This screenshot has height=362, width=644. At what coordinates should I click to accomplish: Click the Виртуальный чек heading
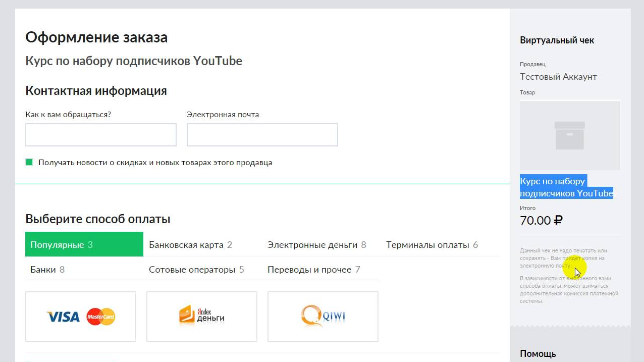pyautogui.click(x=557, y=40)
